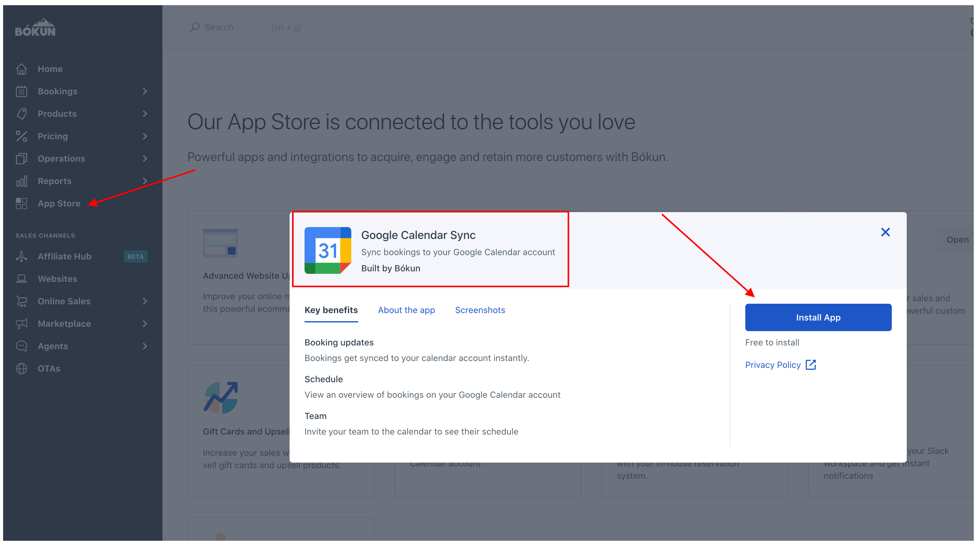Click the Advanced Website card title

point(246,276)
